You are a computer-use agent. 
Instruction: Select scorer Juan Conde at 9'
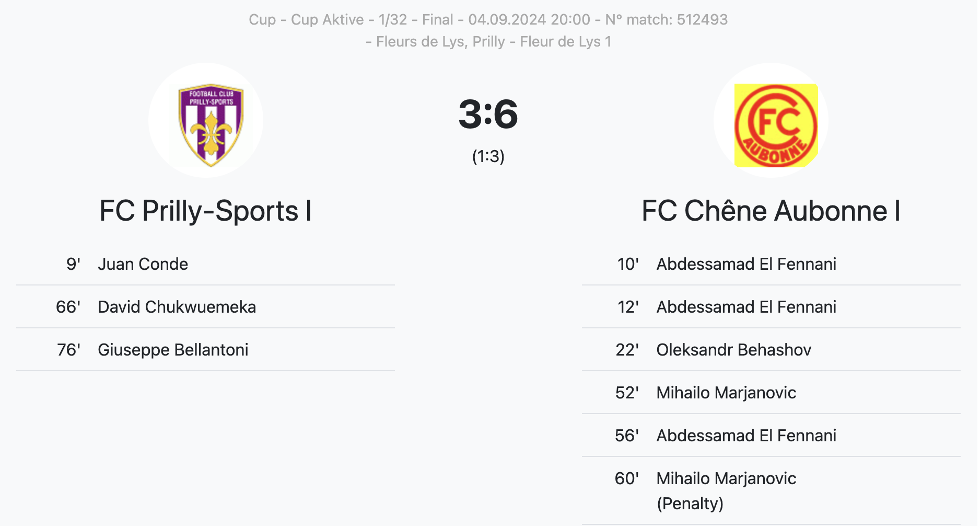pos(143,264)
